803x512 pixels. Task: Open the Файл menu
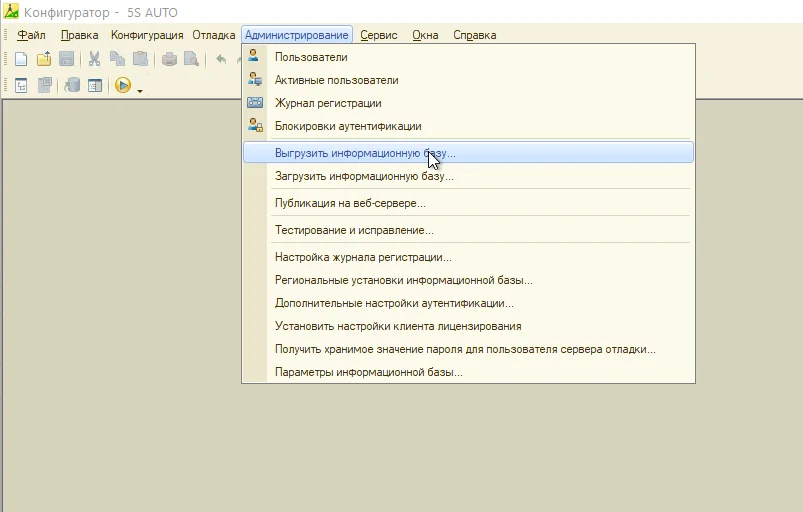tap(31, 35)
